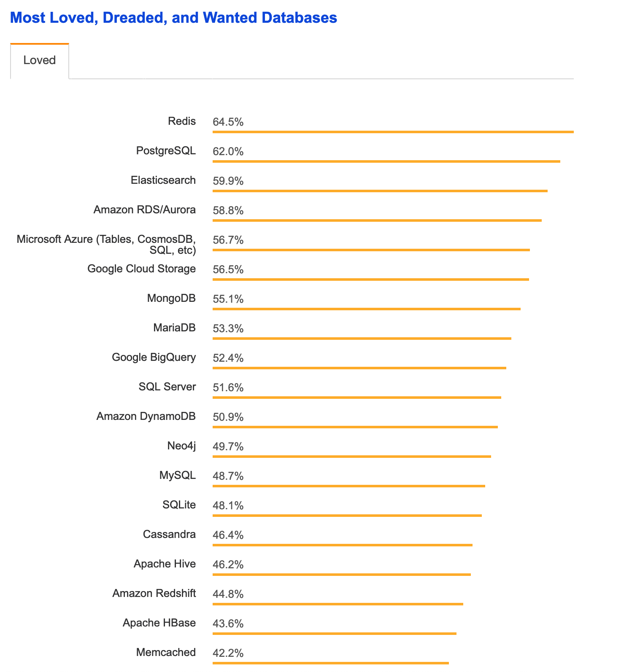This screenshot has height=672, width=632.
Task: Select the Amazon Redshift label
Action: 154,594
